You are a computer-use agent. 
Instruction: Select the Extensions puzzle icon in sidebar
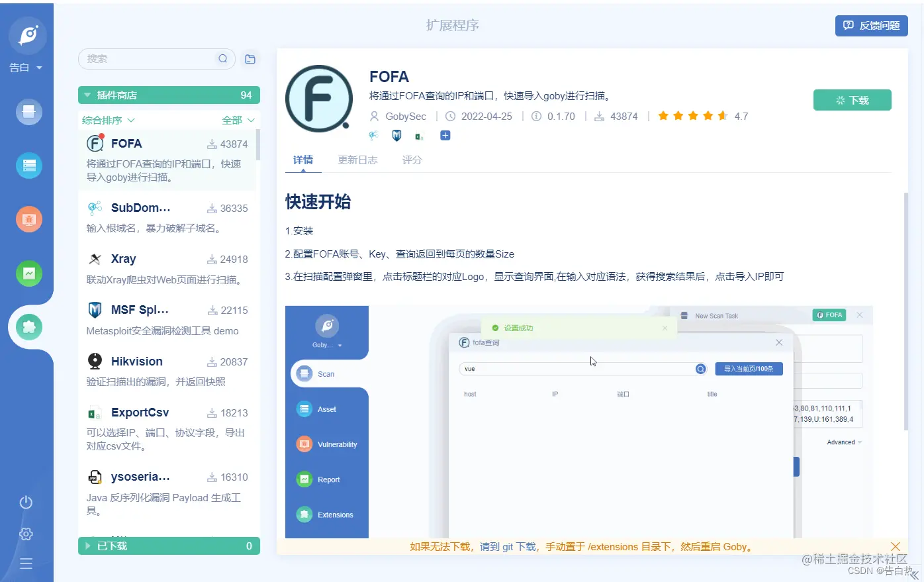coord(29,327)
